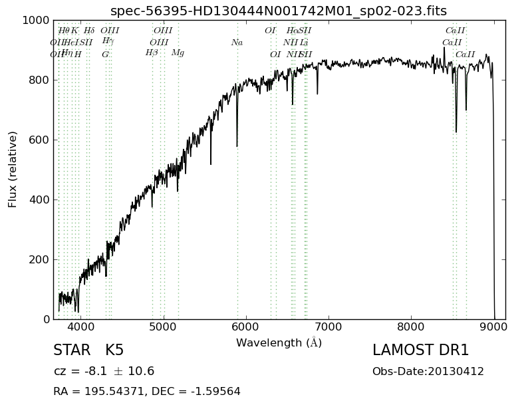
Task: Click x-axis tick label '6000'
Action: coord(246,327)
